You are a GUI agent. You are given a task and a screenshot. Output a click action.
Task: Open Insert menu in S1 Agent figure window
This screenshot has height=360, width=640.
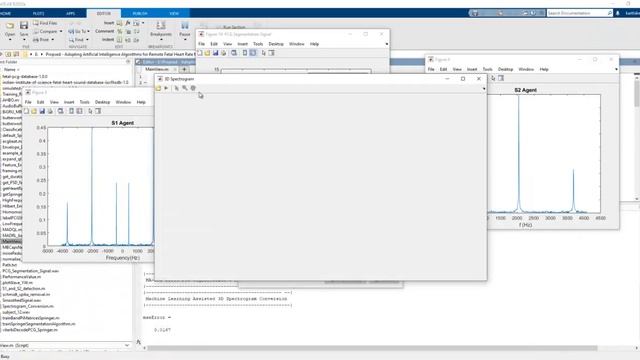pos(69,102)
